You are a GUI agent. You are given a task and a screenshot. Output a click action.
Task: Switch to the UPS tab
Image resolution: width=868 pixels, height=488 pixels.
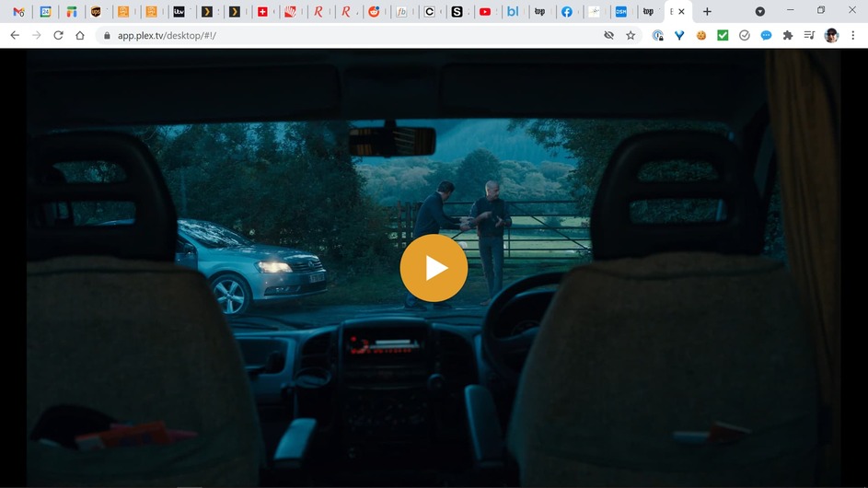(x=96, y=12)
